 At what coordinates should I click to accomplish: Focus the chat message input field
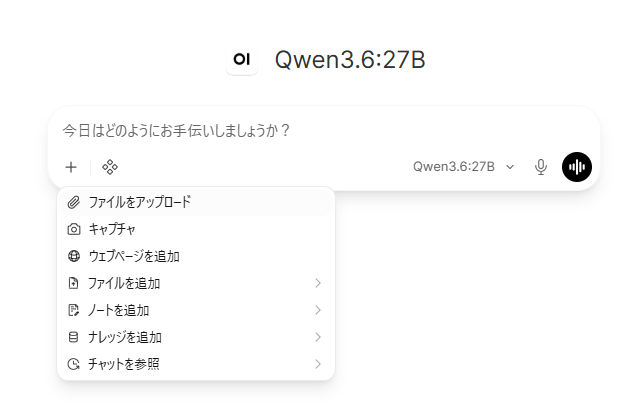pyautogui.click(x=323, y=131)
